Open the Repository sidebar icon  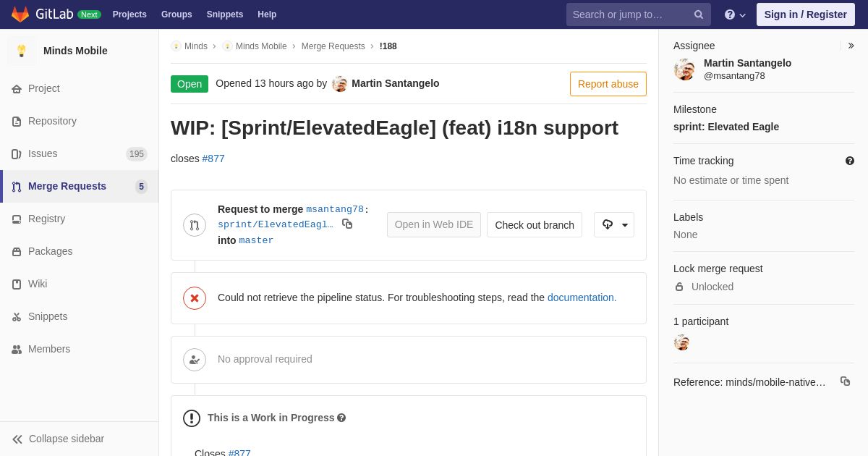pyautogui.click(x=17, y=122)
